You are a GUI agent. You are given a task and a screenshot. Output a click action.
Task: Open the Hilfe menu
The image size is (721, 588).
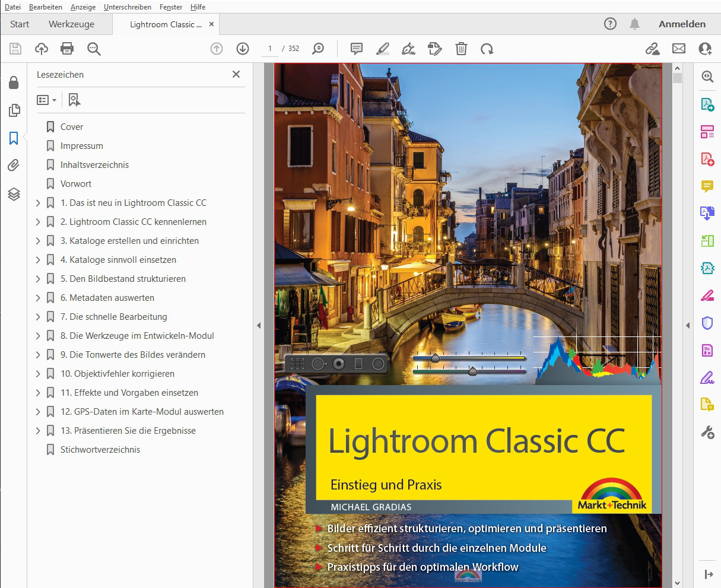pos(198,7)
